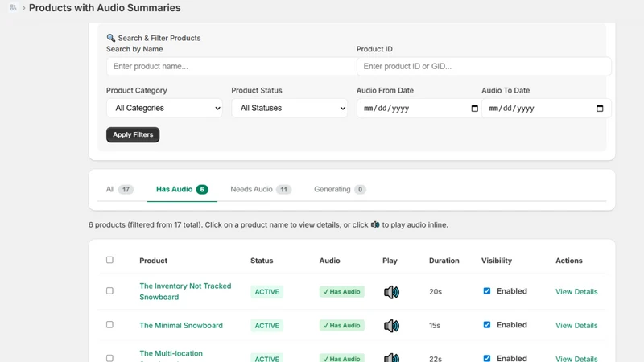Switch to the Generating tab
The height and width of the screenshot is (362, 644).
pos(340,189)
